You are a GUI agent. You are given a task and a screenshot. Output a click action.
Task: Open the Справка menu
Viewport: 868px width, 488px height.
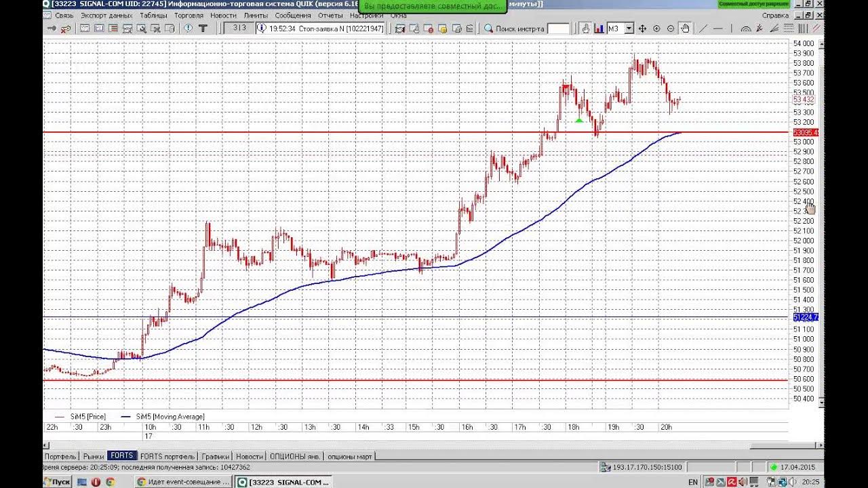pyautogui.click(x=775, y=15)
